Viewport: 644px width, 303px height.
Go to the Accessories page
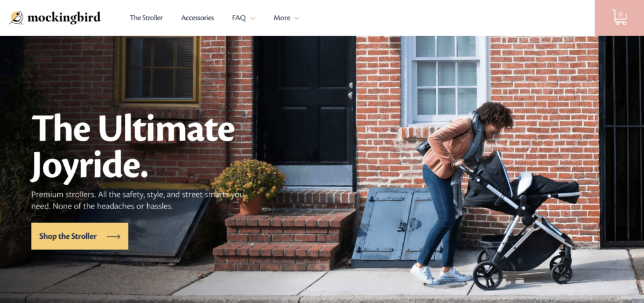[197, 18]
